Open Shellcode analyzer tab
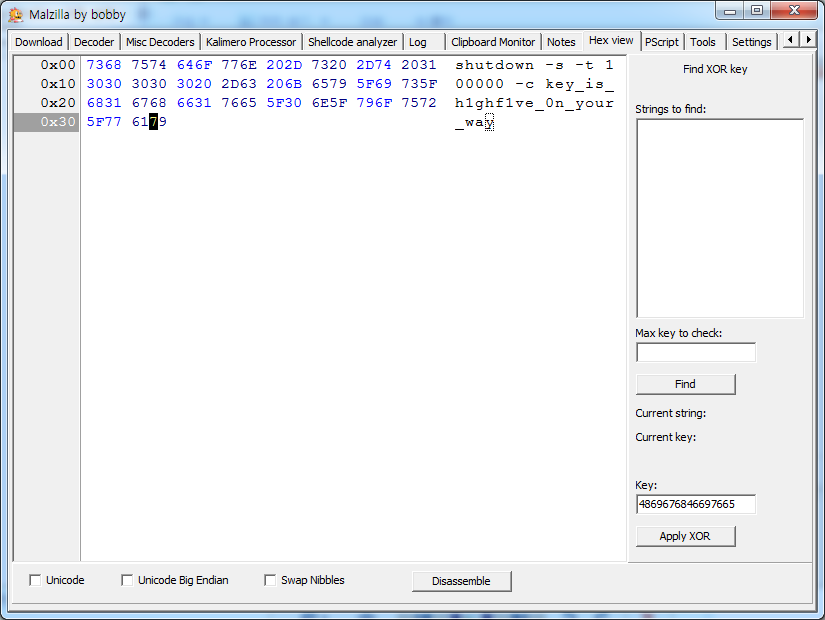The image size is (825, 620). (352, 42)
